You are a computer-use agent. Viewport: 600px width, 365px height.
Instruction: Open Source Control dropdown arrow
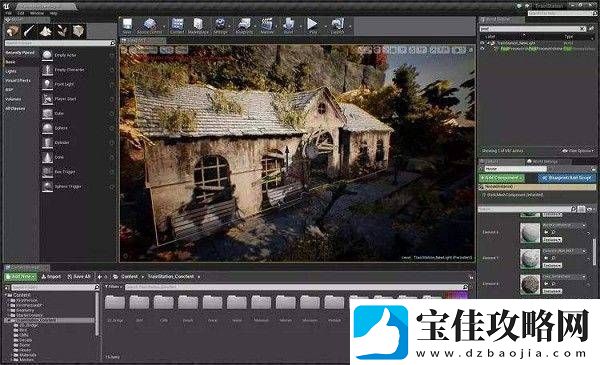164,26
